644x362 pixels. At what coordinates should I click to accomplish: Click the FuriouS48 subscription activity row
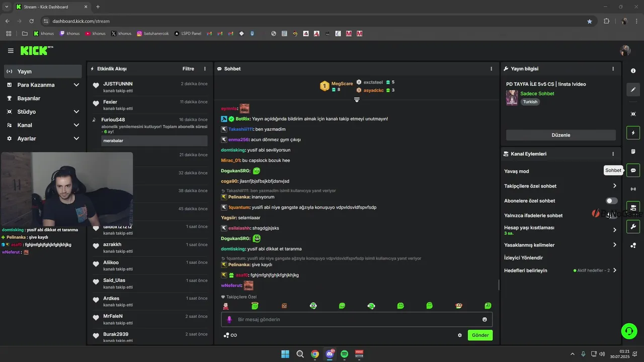(150, 131)
